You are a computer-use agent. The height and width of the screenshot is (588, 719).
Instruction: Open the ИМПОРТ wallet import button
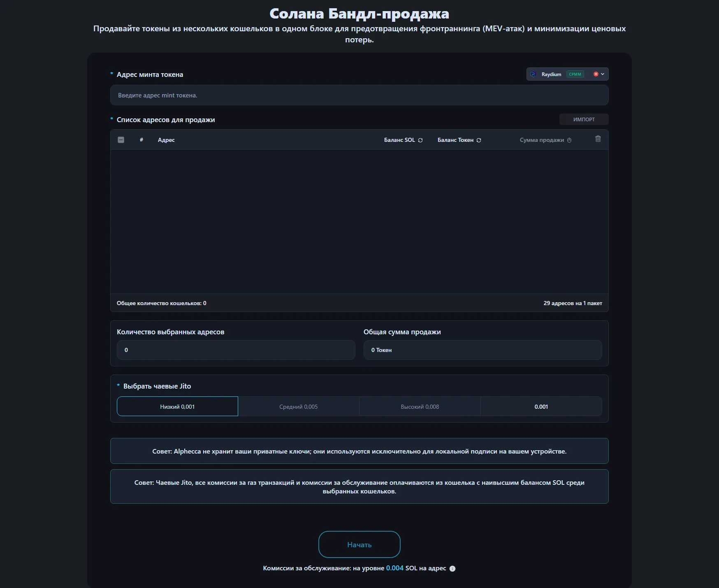tap(584, 119)
